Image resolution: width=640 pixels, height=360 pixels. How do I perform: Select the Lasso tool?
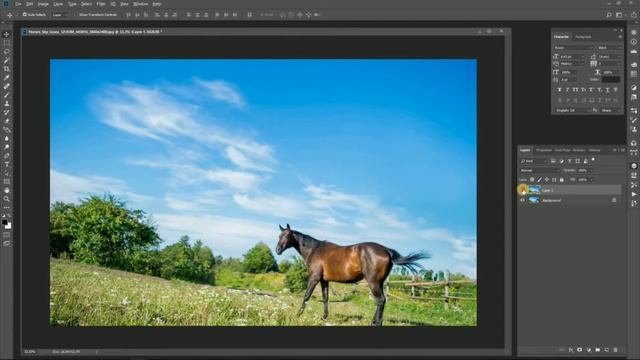pos(7,52)
